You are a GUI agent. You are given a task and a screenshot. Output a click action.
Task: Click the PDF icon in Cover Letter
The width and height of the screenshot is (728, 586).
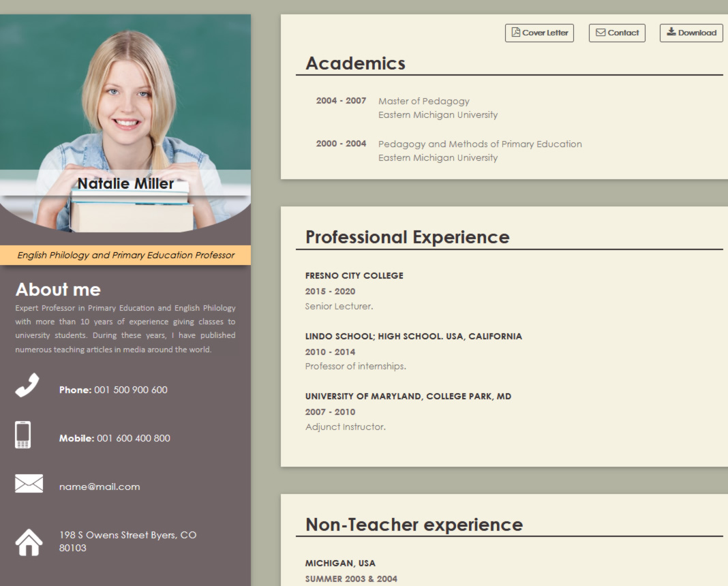[x=516, y=33]
